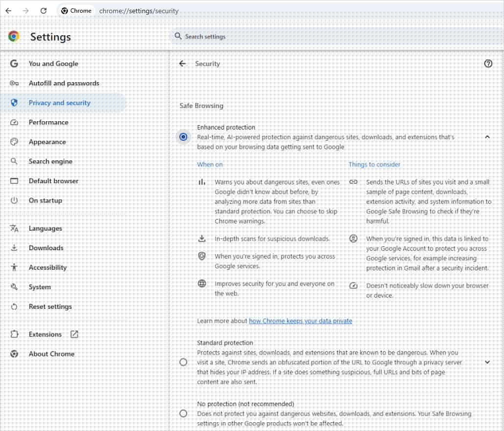Click the power icon for On startup
The height and width of the screenshot is (431, 504).
coord(14,200)
